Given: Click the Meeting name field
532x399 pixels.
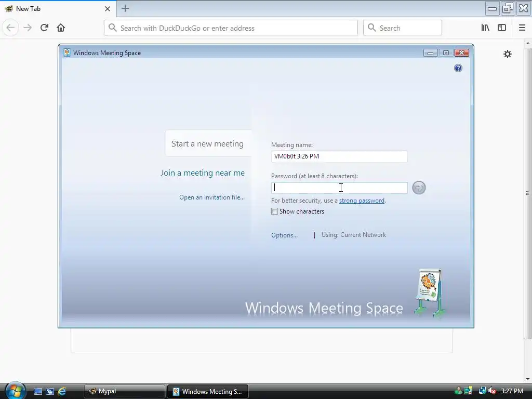Looking at the screenshot, I should (339, 156).
